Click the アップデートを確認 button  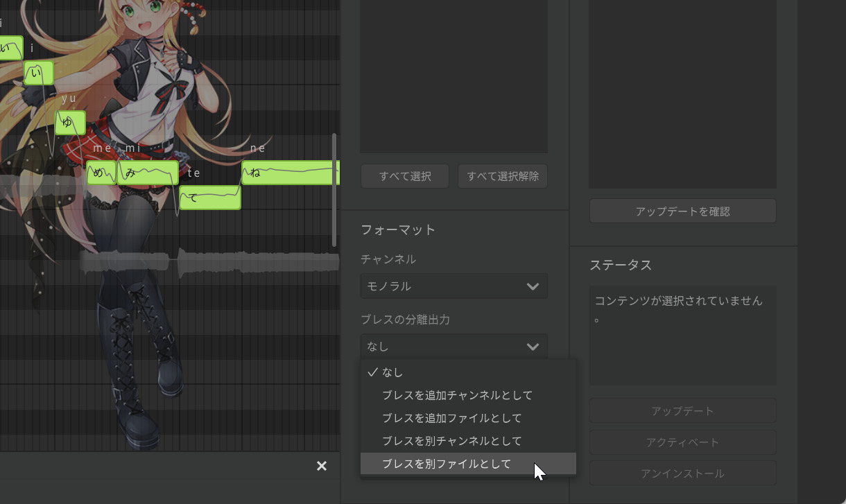click(683, 211)
